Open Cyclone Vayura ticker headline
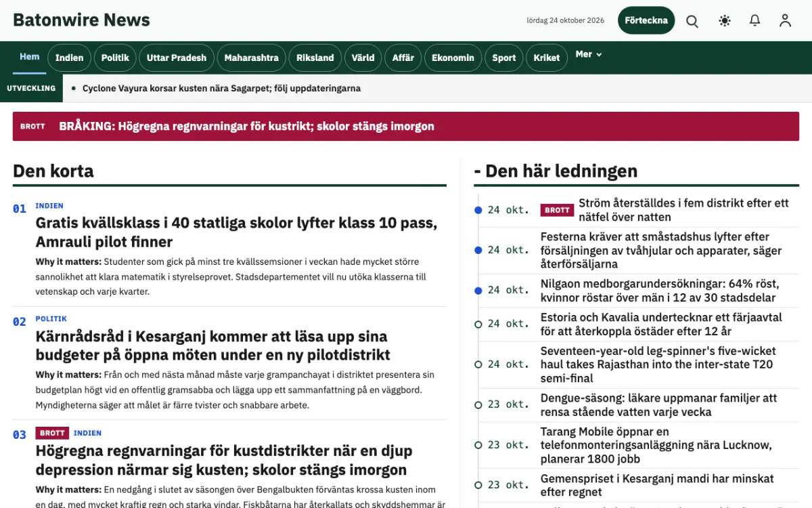This screenshot has width=812, height=508. point(221,88)
